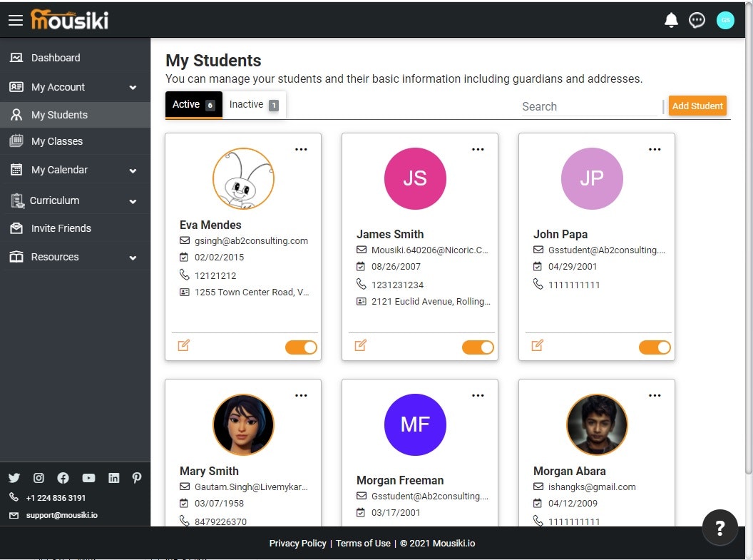Screen dimensions: 753x560
Task: Click Mary Smith avatar photo
Action: (243, 424)
